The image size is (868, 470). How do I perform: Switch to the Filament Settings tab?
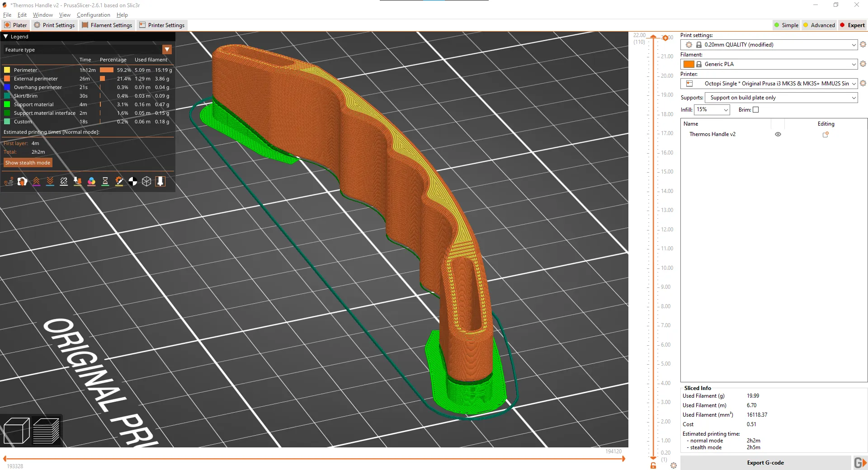[x=107, y=25]
